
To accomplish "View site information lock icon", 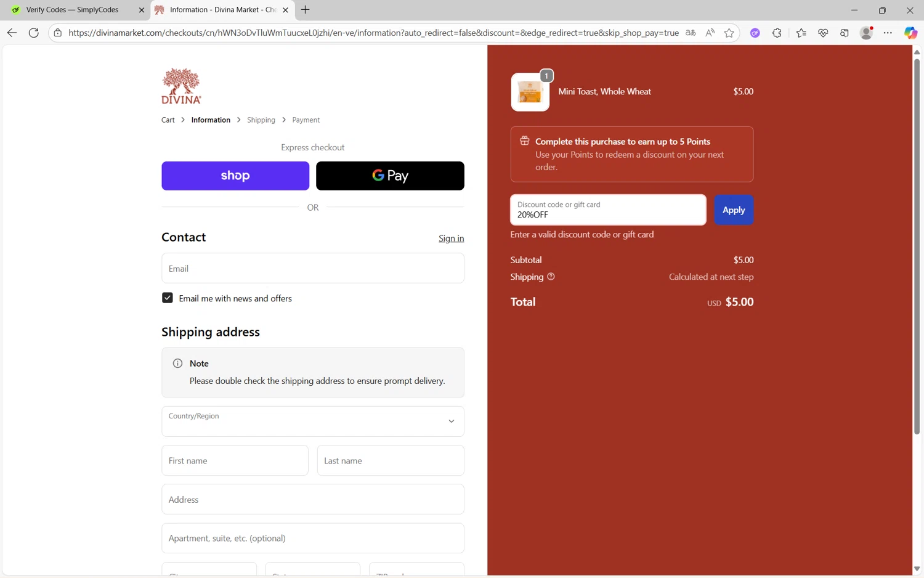I will pos(58,33).
